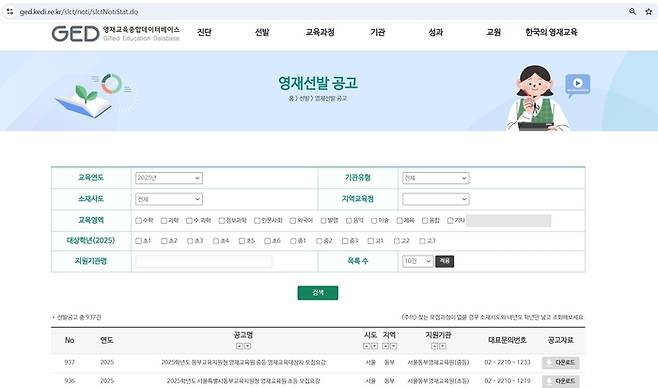This screenshot has width=658, height=388.
Task: Click the gray field beside 기타 checkbox
Action: (x=509, y=221)
